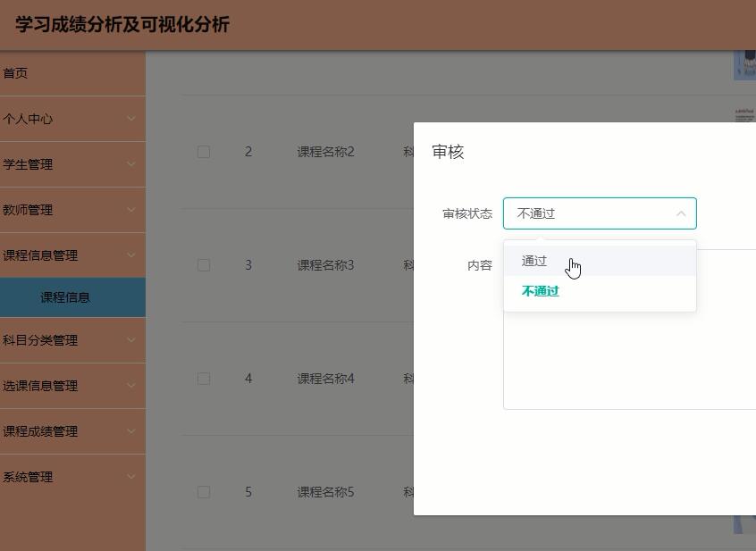
Task: Collapse the 课程信息管理 sidebar menu
Action: pos(72,255)
